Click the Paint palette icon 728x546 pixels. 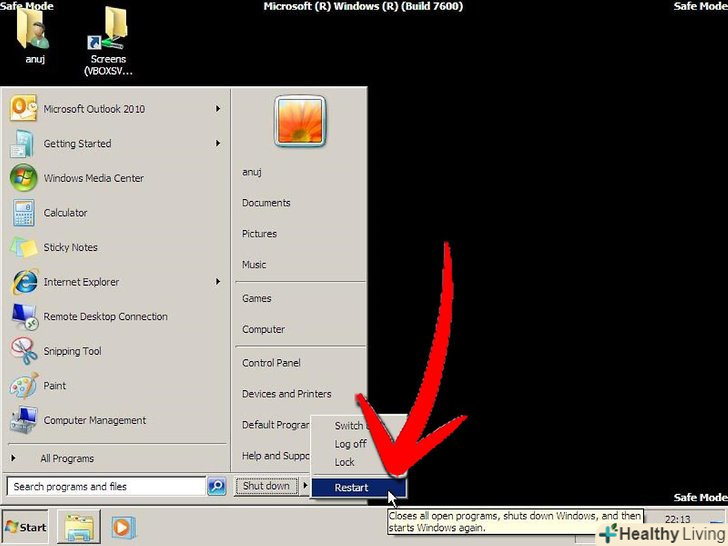[x=24, y=385]
